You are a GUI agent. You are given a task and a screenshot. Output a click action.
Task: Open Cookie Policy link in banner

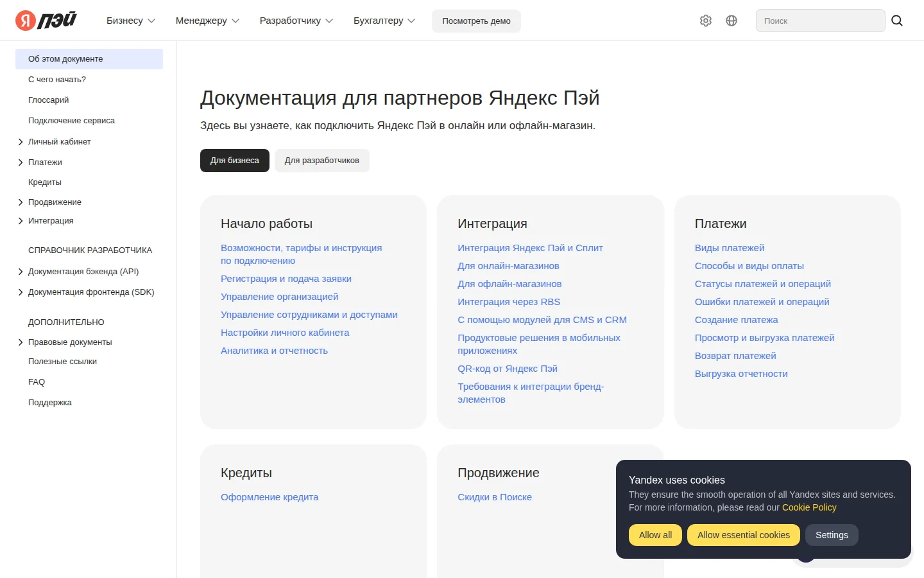809,507
